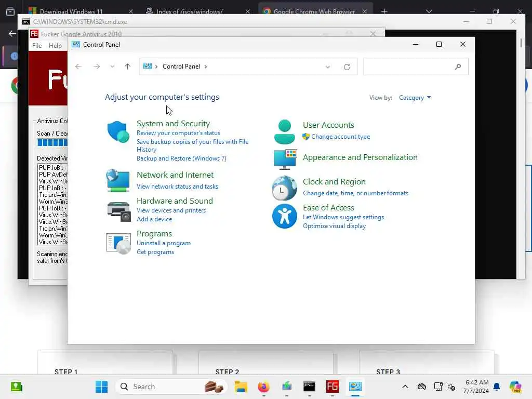This screenshot has width=532, height=399.
Task: Refresh the Control Panel address bar
Action: [347, 67]
